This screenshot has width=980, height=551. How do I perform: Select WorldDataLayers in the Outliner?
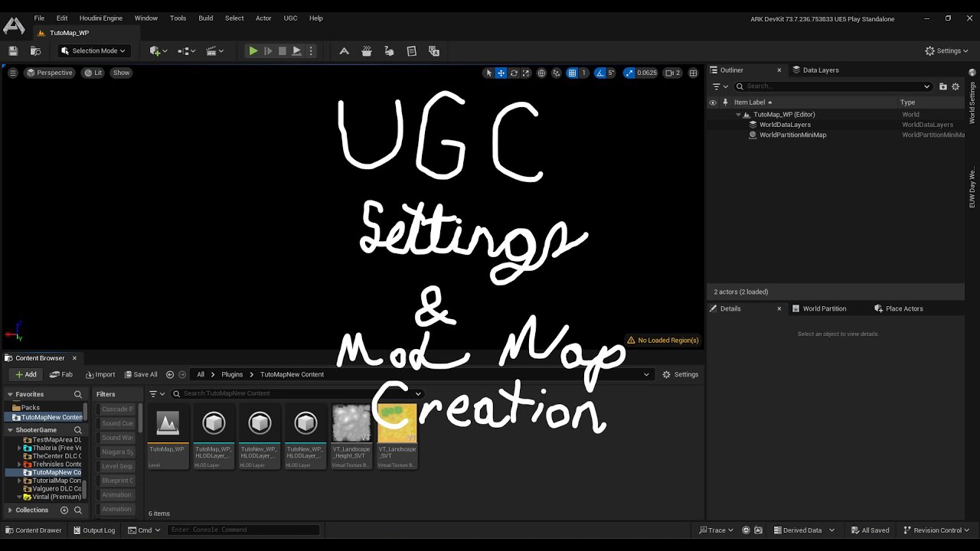(785, 125)
